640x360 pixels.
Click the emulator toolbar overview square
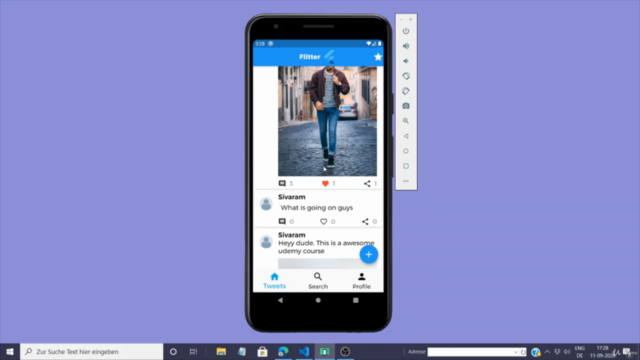tap(406, 166)
